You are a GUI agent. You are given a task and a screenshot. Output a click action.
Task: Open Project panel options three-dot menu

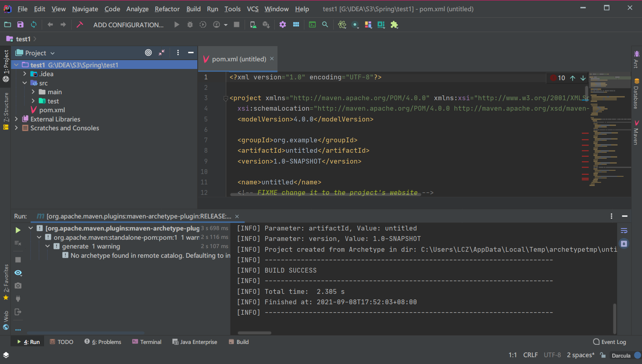click(x=178, y=53)
